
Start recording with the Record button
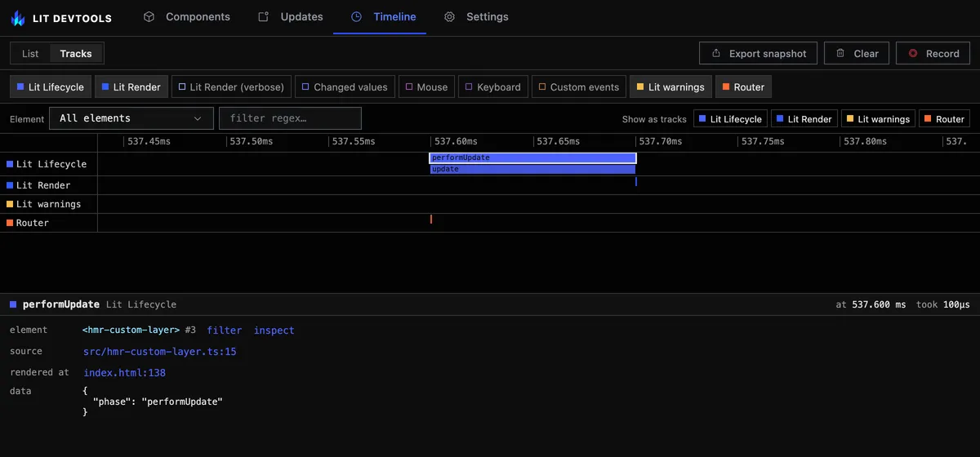click(933, 53)
